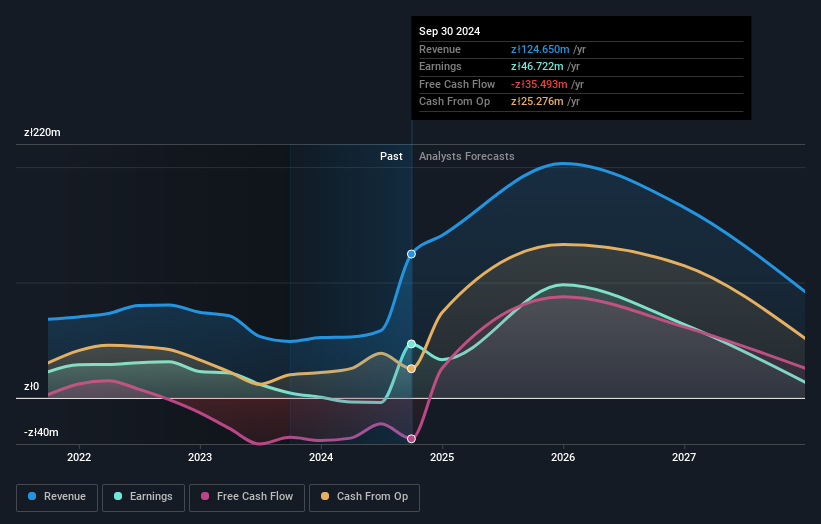This screenshot has width=821, height=524.
Task: Click the Past section label
Action: [391, 157]
